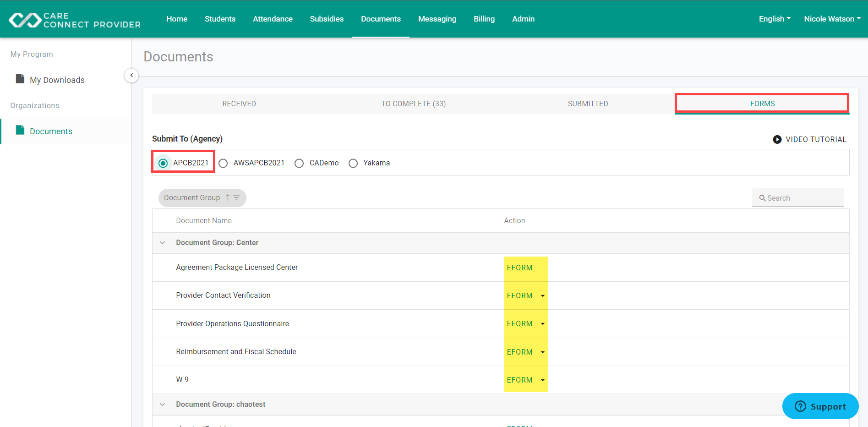Click the search magnifier icon
Image resolution: width=868 pixels, height=427 pixels.
point(763,198)
